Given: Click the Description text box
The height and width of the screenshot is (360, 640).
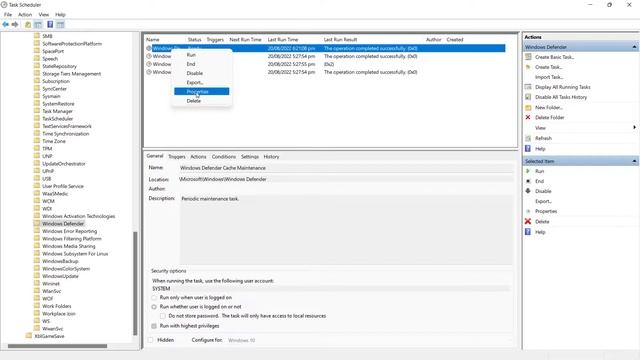Looking at the screenshot, I should [x=346, y=229].
